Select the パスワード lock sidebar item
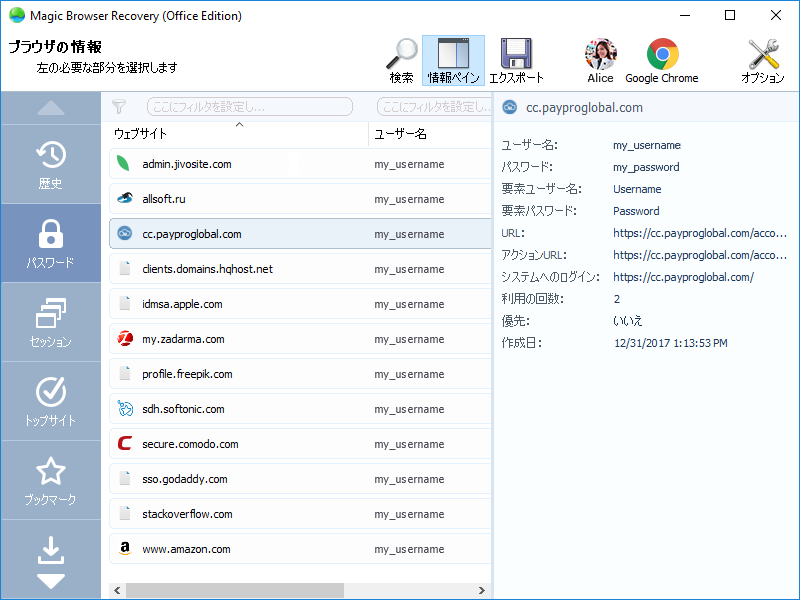Viewport: 800px width, 600px height. [x=51, y=243]
